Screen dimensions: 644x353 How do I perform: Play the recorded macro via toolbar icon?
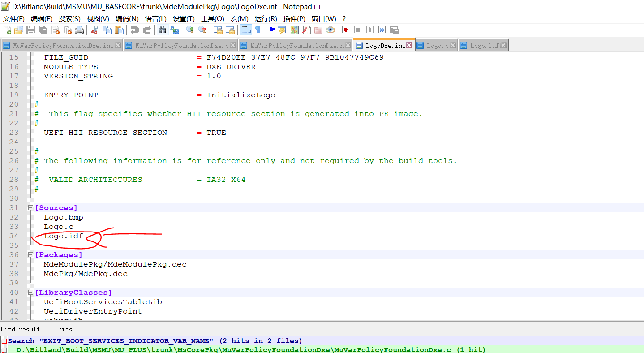370,30
